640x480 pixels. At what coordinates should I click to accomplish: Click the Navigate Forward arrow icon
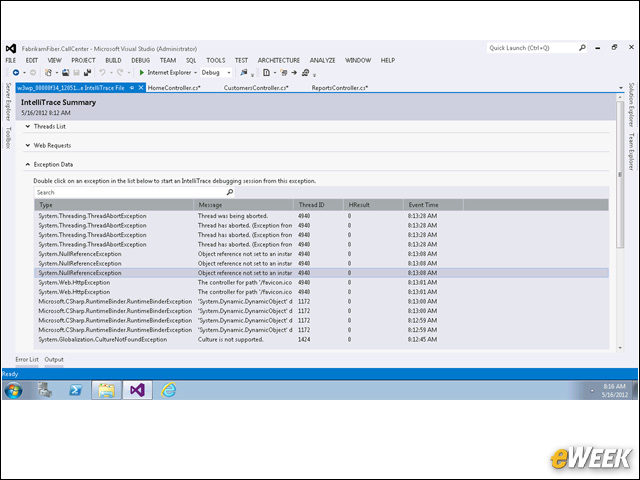click(33, 73)
